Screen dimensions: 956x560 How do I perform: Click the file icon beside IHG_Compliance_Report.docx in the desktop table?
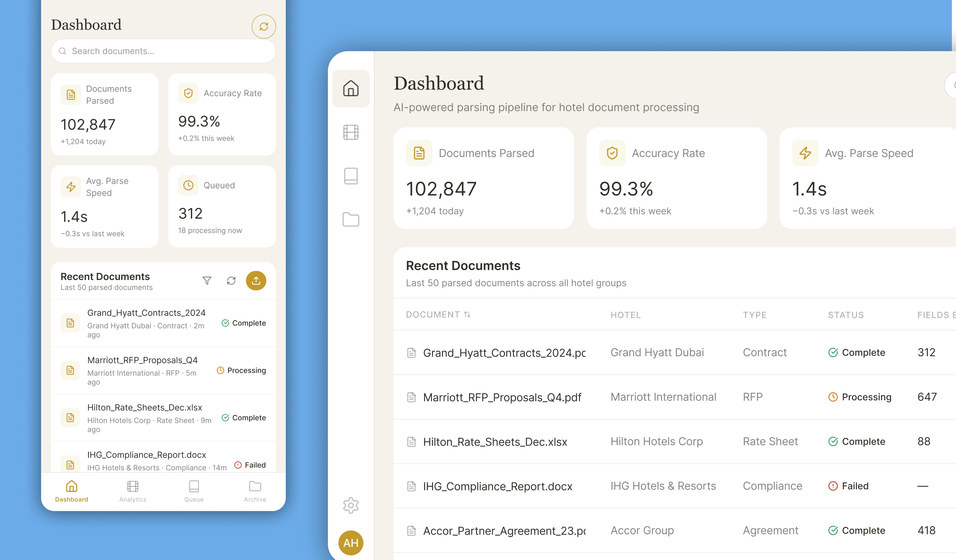click(x=411, y=486)
